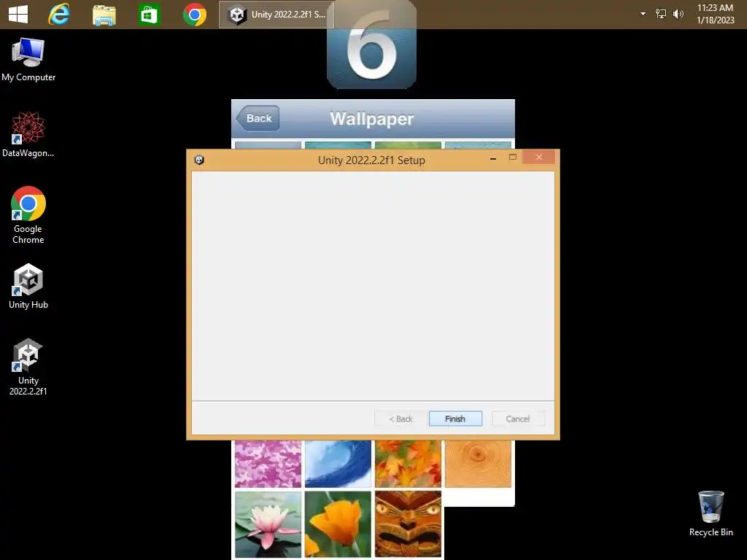The height and width of the screenshot is (560, 747).
Task: Open Windows Store from taskbar
Action: [149, 15]
